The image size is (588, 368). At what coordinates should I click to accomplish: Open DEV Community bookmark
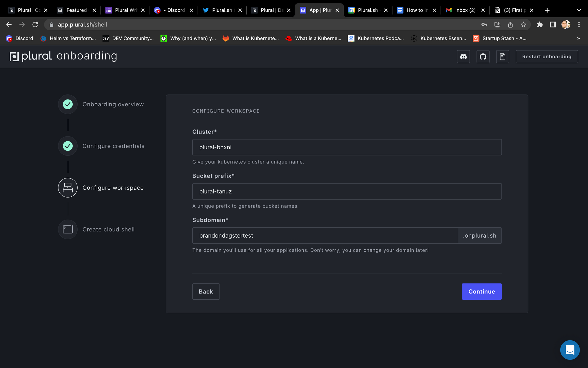pos(128,38)
